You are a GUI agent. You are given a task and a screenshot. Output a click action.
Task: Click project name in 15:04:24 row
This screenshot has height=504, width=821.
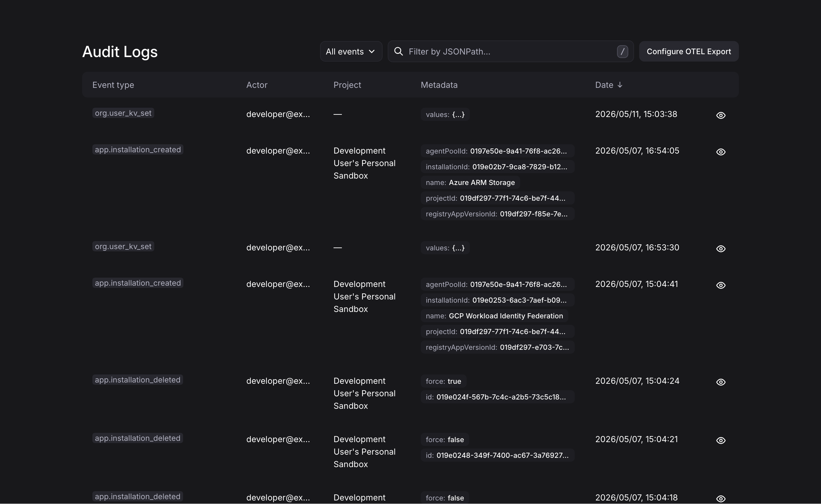pyautogui.click(x=364, y=393)
